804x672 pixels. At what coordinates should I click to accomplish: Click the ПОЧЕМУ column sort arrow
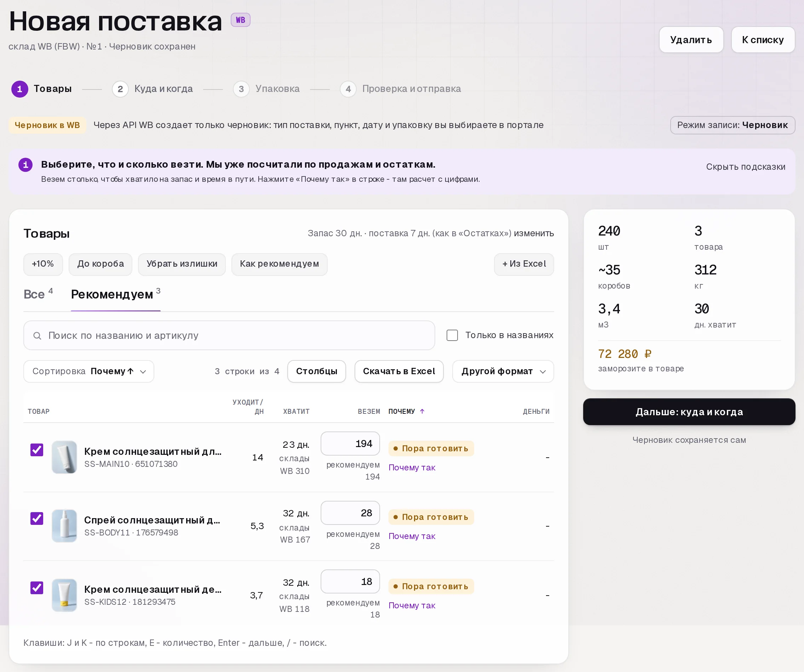[x=422, y=411]
